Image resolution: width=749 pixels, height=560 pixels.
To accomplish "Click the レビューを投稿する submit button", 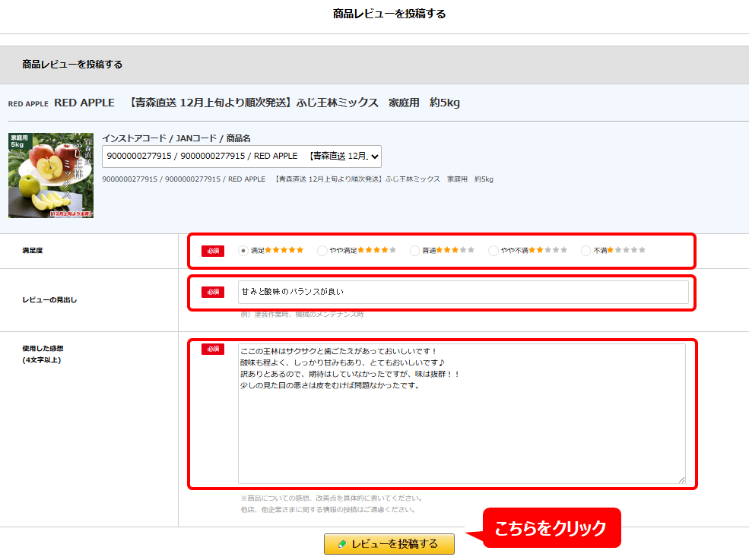I will [x=389, y=544].
